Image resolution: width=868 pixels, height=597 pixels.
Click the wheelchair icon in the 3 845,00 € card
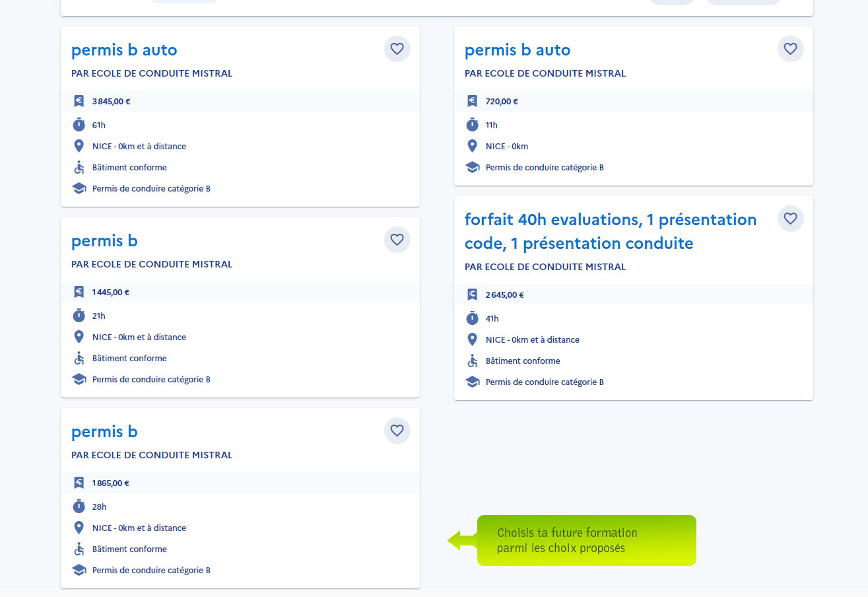point(79,167)
